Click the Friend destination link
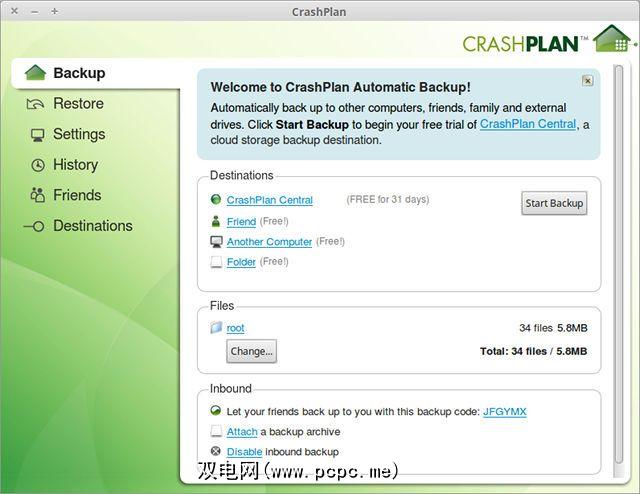The image size is (640, 494). [x=241, y=221]
